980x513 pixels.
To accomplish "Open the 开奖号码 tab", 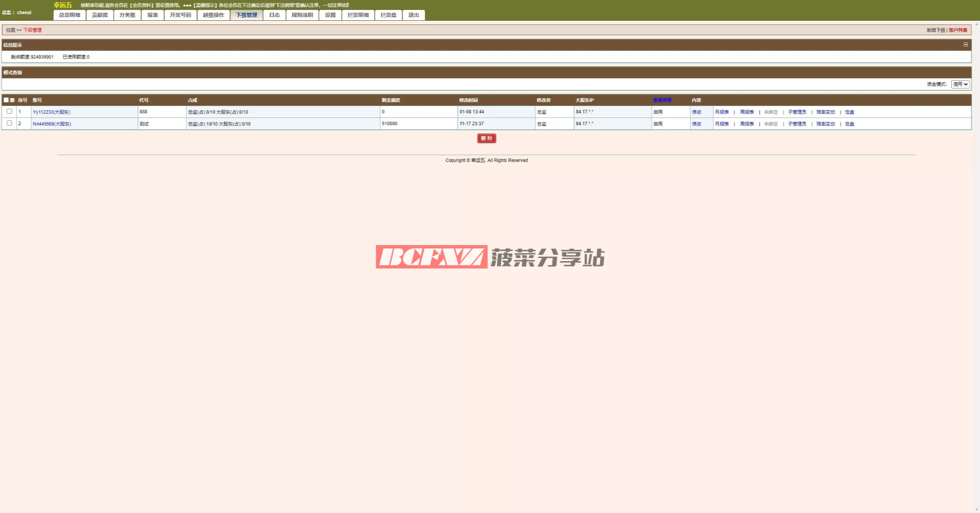I will pos(180,15).
